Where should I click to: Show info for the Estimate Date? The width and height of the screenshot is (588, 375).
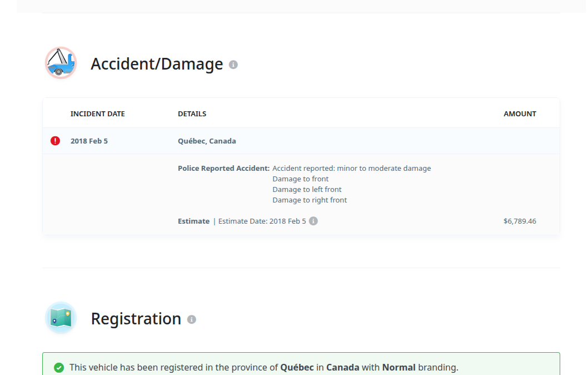pos(313,221)
